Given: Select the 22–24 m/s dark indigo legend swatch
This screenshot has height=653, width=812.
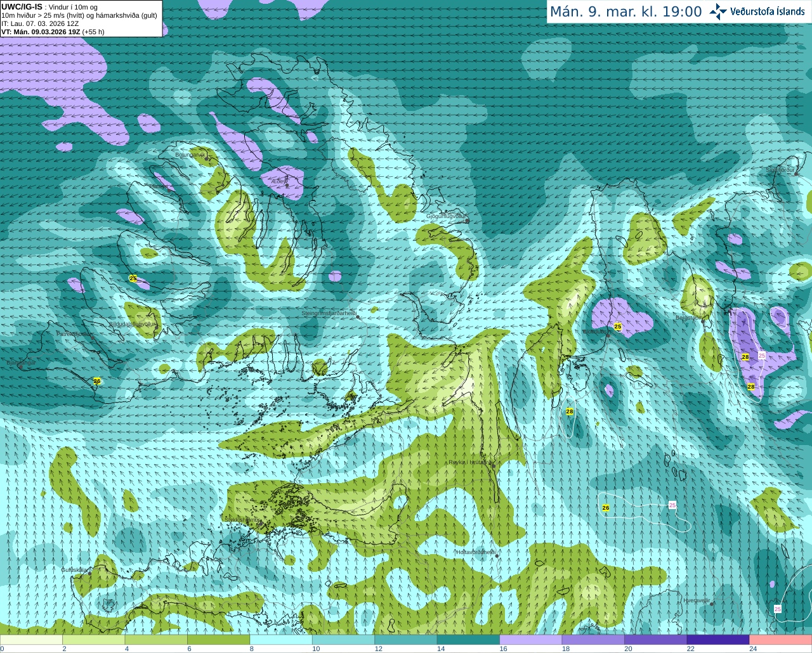Looking at the screenshot, I should pyautogui.click(x=718, y=640).
